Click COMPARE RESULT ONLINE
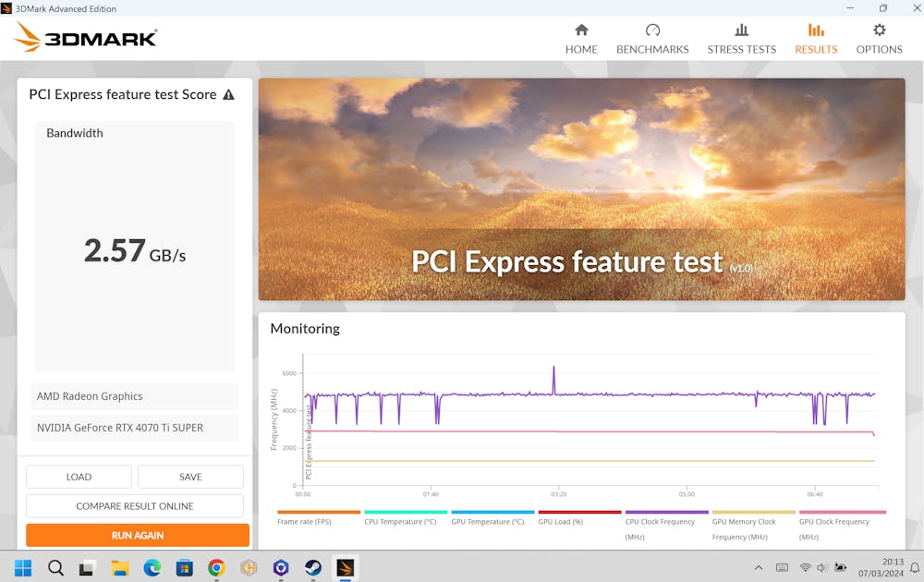Viewport: 924px width, 582px height. (x=135, y=506)
